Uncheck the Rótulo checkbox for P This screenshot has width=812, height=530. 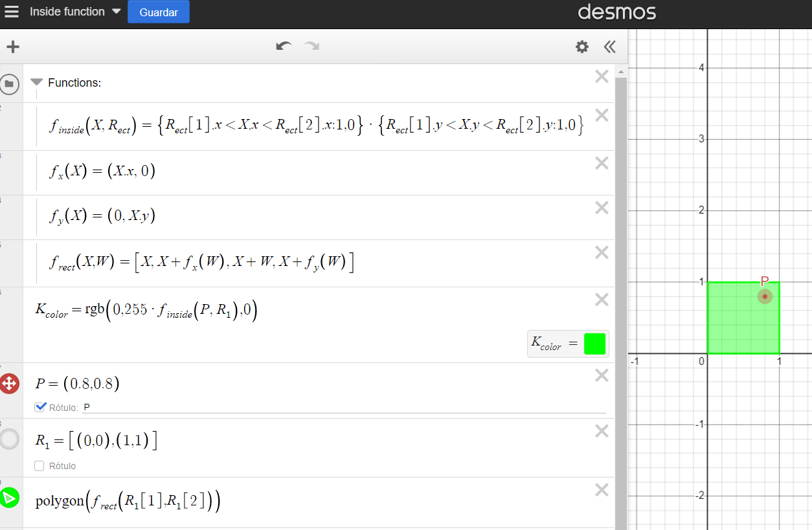(x=41, y=406)
